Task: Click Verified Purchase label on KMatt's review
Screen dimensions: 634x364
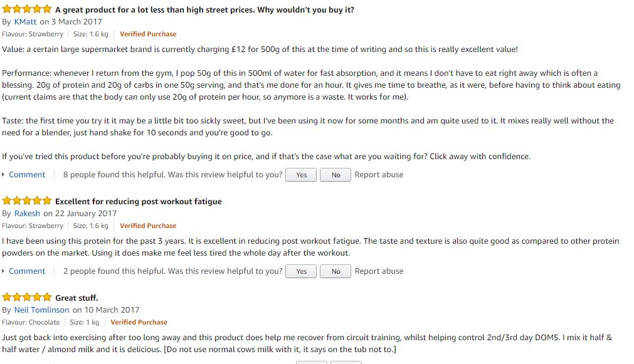Action: coord(148,34)
